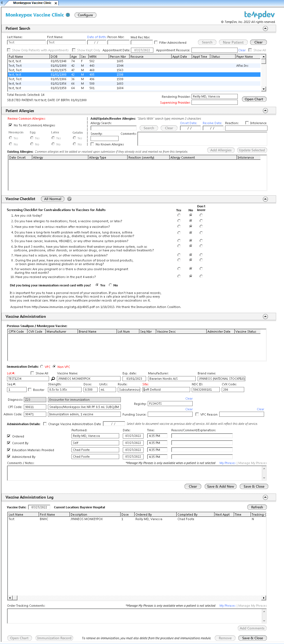Click the checkmark icon next to All Normal

coord(70,199)
